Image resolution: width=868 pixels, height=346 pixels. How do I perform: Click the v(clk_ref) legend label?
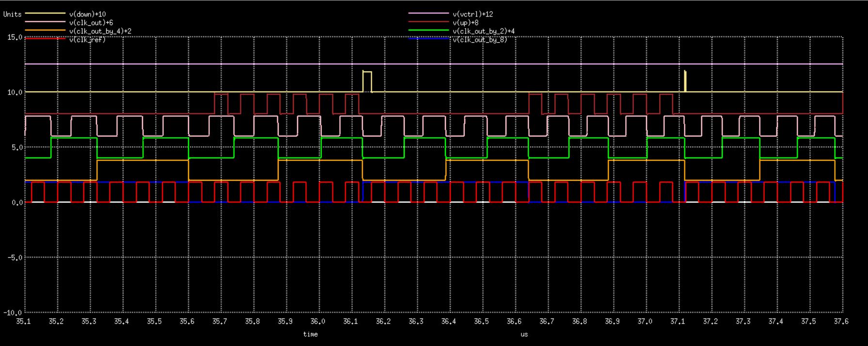[x=87, y=40]
